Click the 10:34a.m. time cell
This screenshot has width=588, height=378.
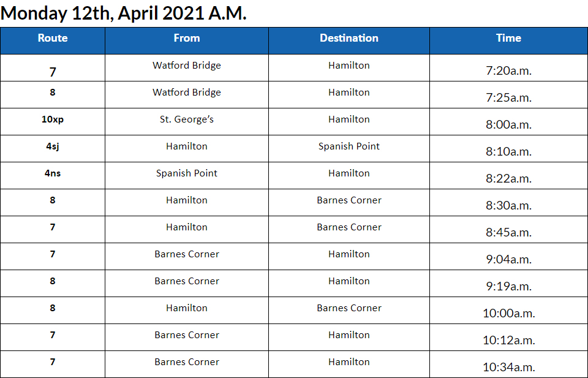click(x=508, y=367)
